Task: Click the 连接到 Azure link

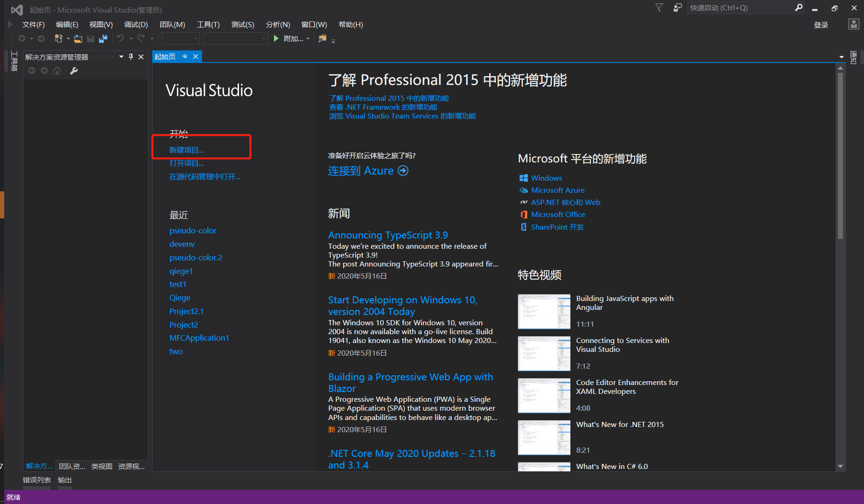Action: tap(361, 171)
